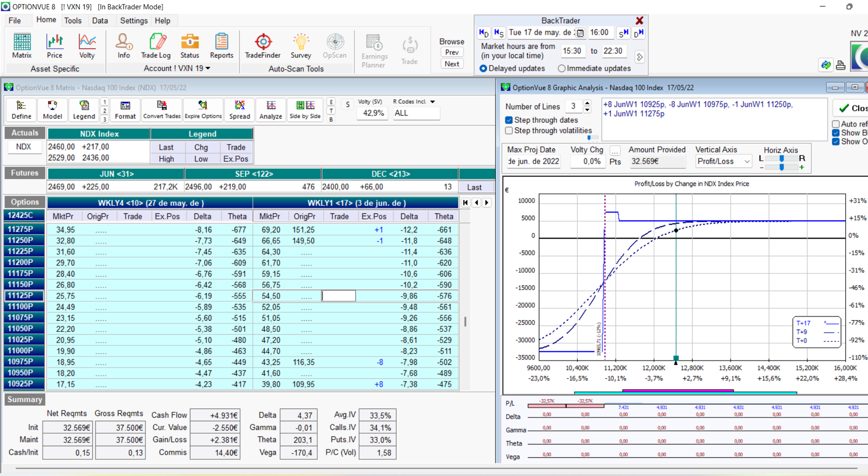This screenshot has width=868, height=476.
Task: Select Immediate updates radio button
Action: coord(562,69)
